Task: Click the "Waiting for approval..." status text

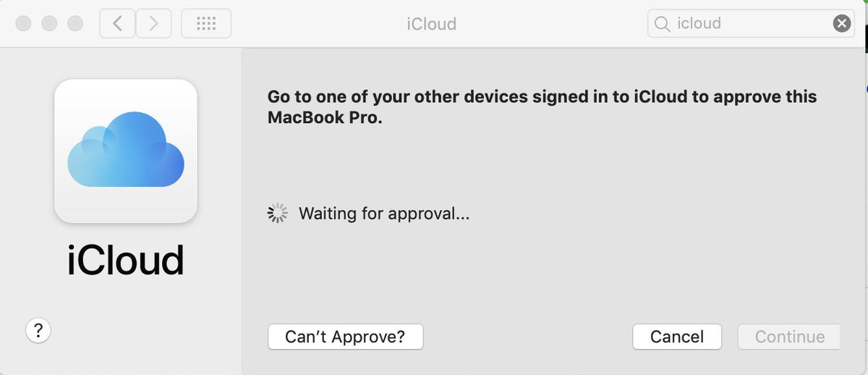Action: click(384, 214)
